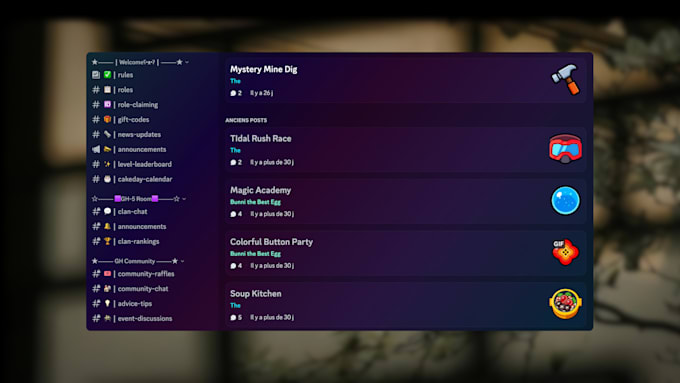
Task: Collapse the GH Community category chevron
Action: coord(183,261)
